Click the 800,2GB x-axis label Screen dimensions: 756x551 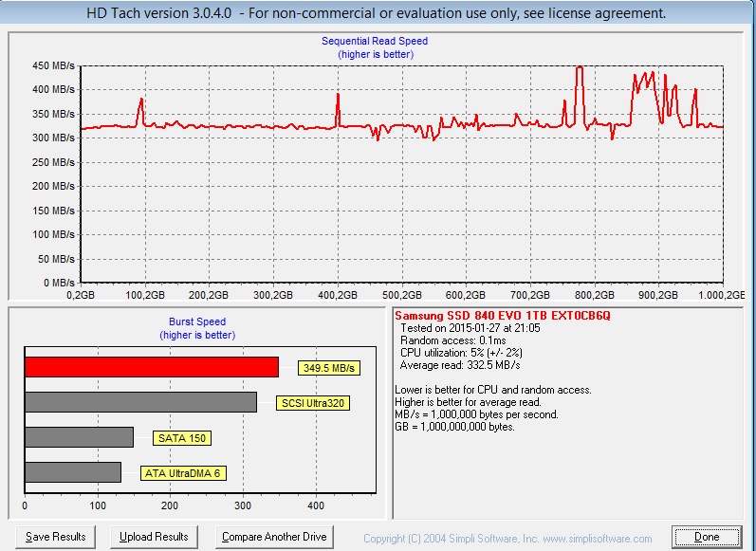click(595, 295)
